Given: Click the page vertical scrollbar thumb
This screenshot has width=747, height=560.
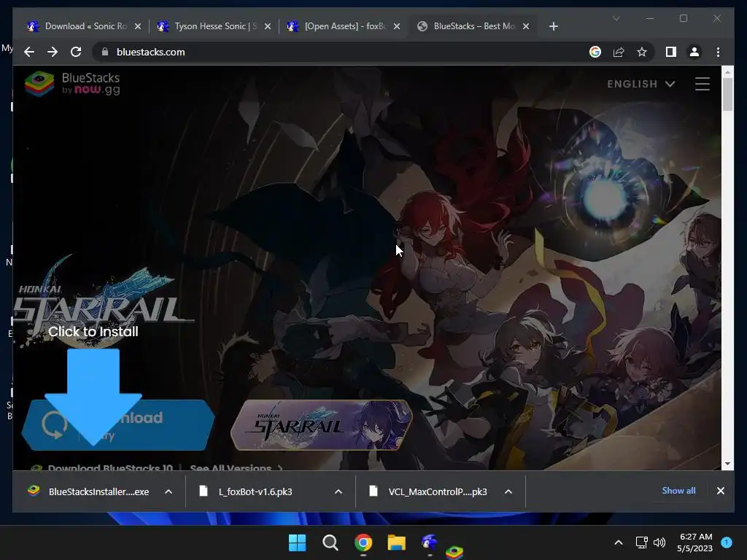Looking at the screenshot, I should point(727,94).
